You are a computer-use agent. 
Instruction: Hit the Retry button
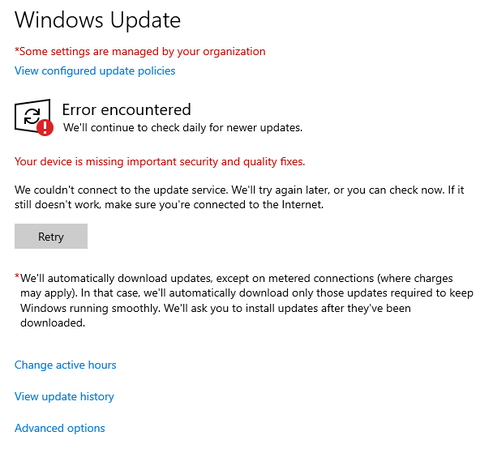[51, 236]
